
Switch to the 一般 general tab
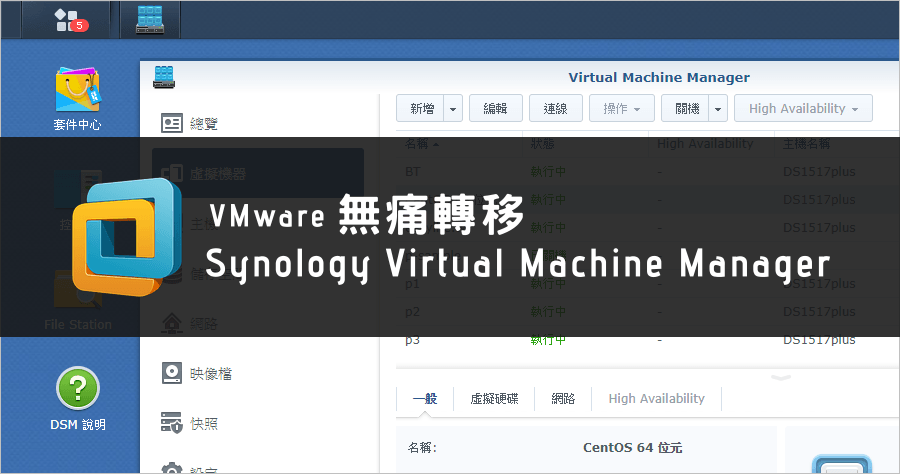(x=425, y=399)
